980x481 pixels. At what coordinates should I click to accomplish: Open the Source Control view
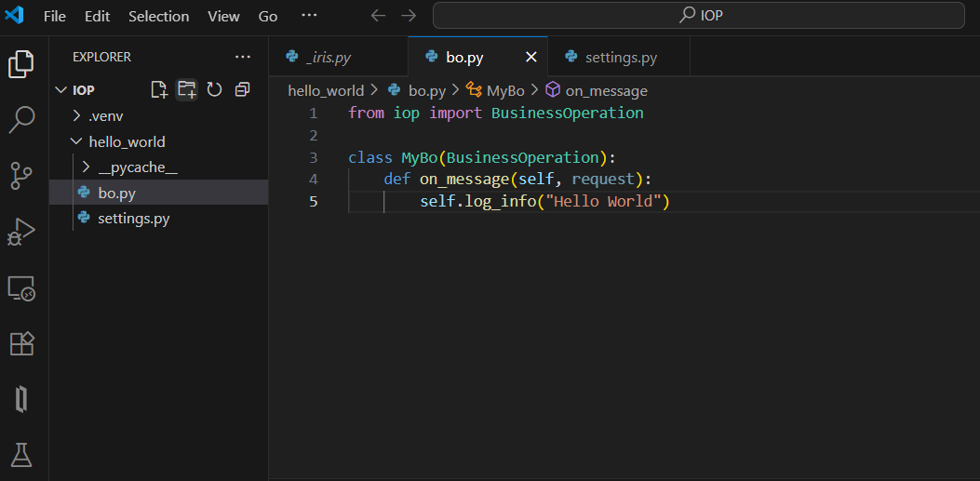click(21, 174)
